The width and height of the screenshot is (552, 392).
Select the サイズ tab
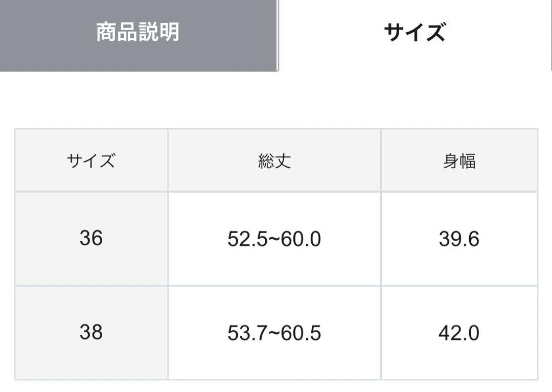coord(415,35)
